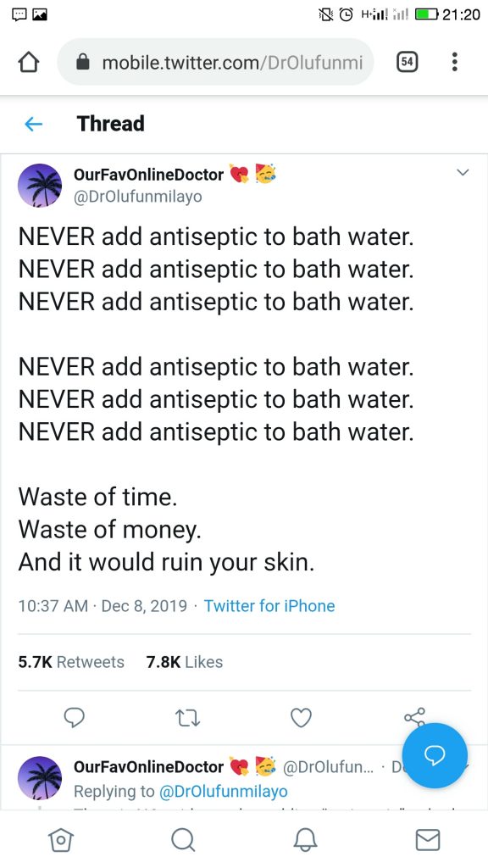Open direct messages envelope icon
This screenshot has width=488, height=868.
[x=428, y=840]
